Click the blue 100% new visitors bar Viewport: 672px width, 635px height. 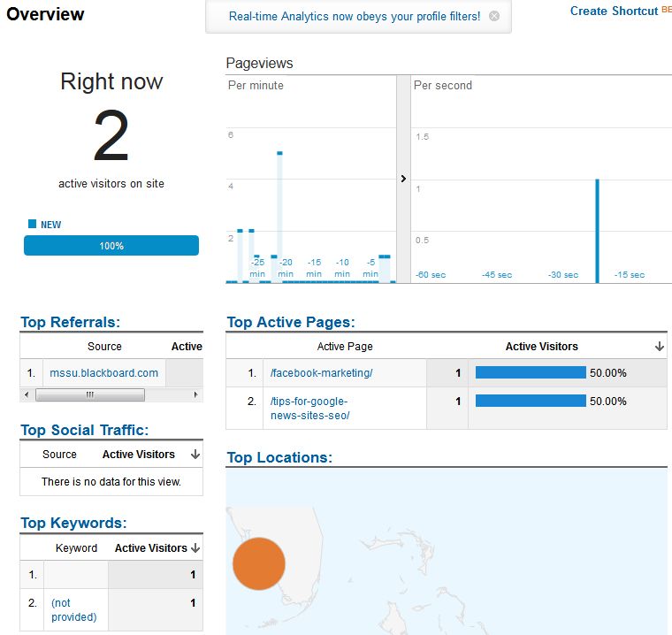click(x=111, y=246)
